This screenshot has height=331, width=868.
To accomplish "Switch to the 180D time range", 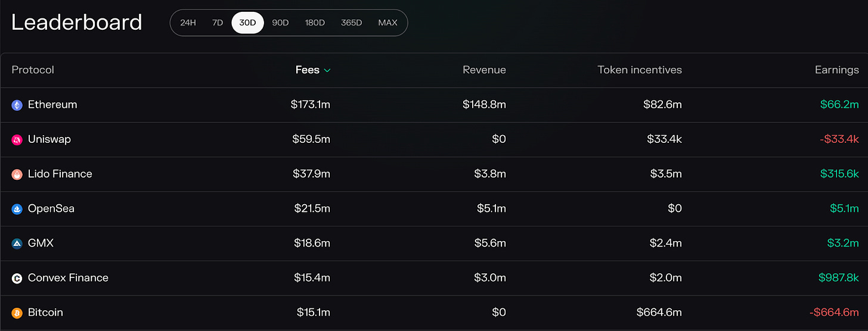I will click(315, 23).
